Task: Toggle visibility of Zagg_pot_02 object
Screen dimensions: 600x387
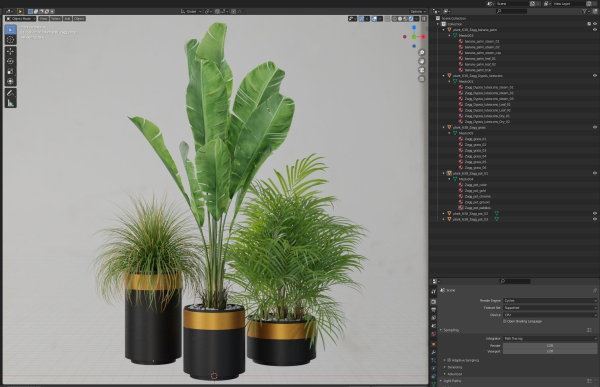Action: [x=595, y=213]
